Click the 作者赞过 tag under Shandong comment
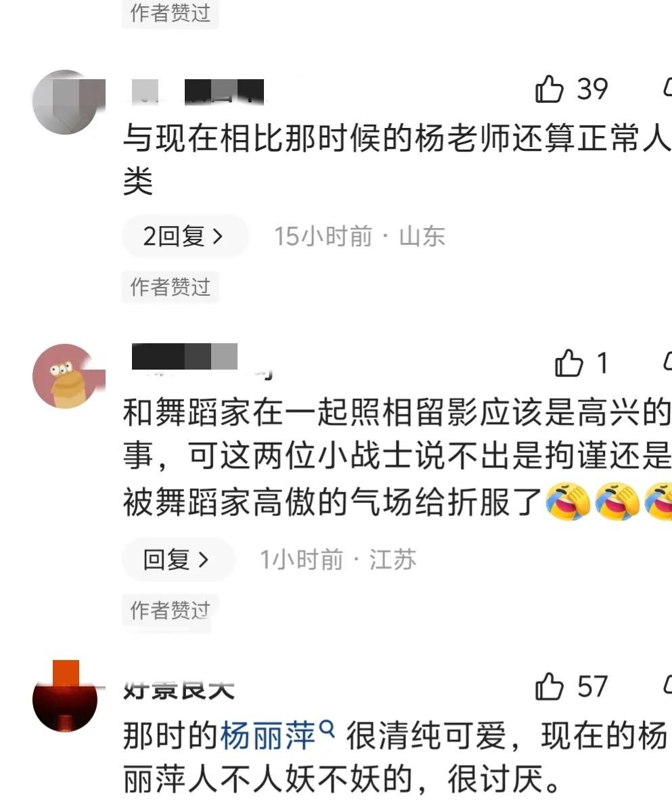The image size is (672, 811). [170, 286]
